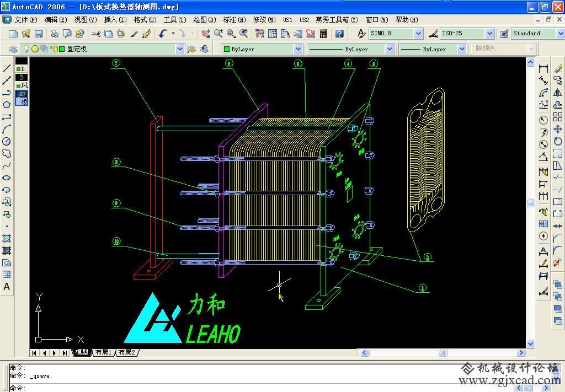Toggle layer on/off lightbulb for 固定板
Image resolution: width=565 pixels, height=392 pixels.
26,49
